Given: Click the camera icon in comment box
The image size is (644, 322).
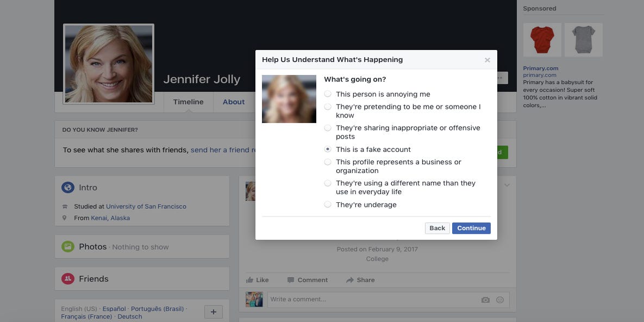Looking at the screenshot, I should (x=485, y=300).
